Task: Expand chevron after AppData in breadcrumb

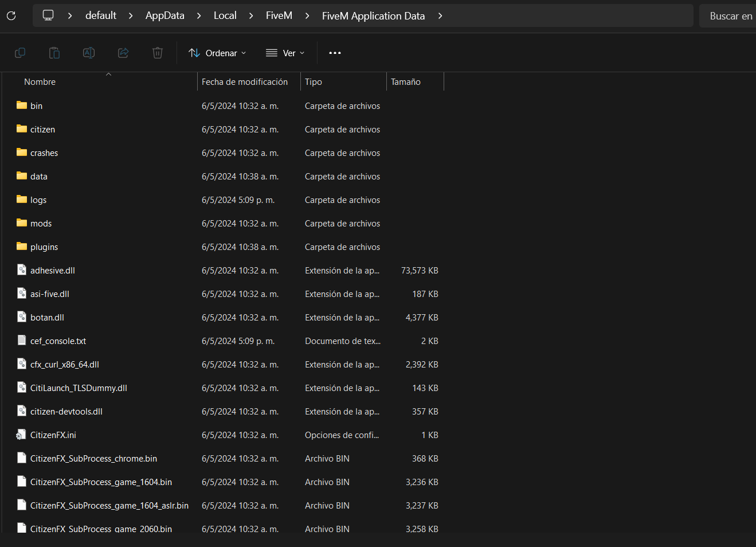Action: click(x=199, y=16)
